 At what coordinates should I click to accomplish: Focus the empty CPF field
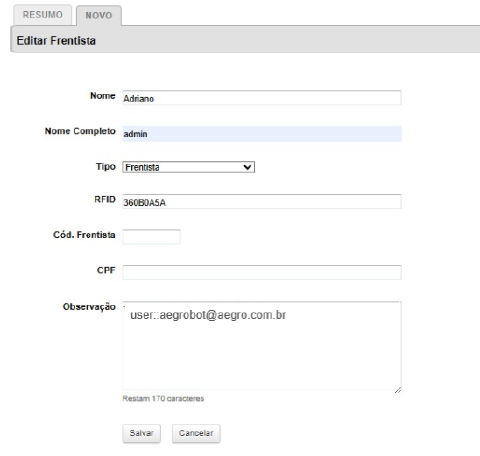point(262,272)
